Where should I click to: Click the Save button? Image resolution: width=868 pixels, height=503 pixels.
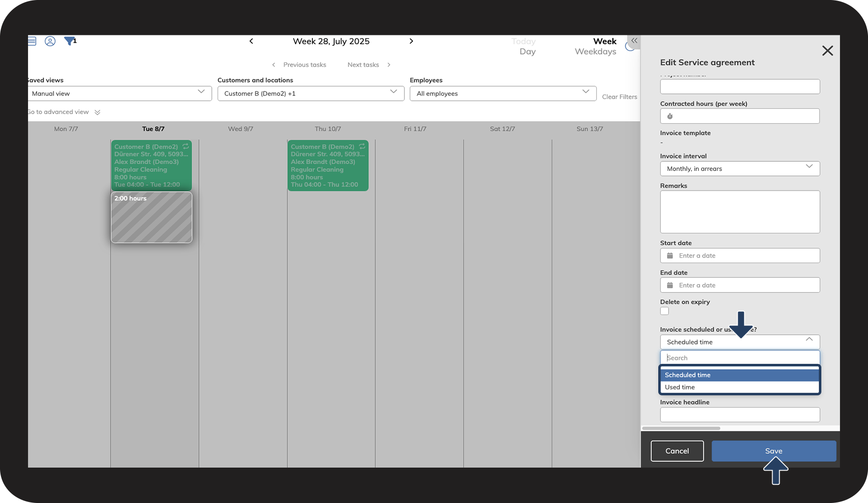pos(774,451)
